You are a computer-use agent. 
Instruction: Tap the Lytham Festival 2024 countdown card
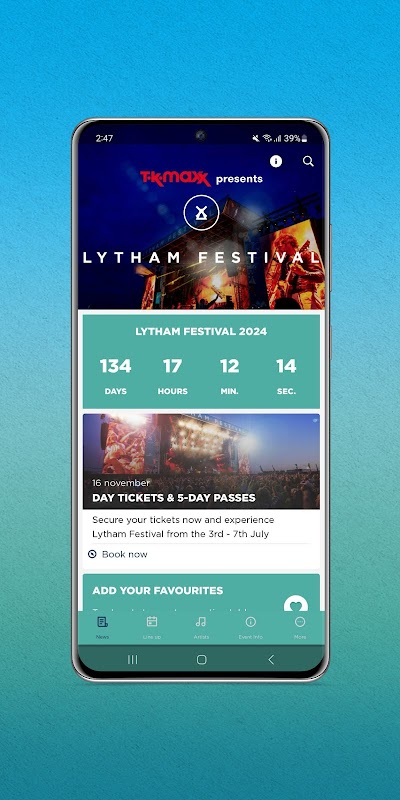(202, 361)
